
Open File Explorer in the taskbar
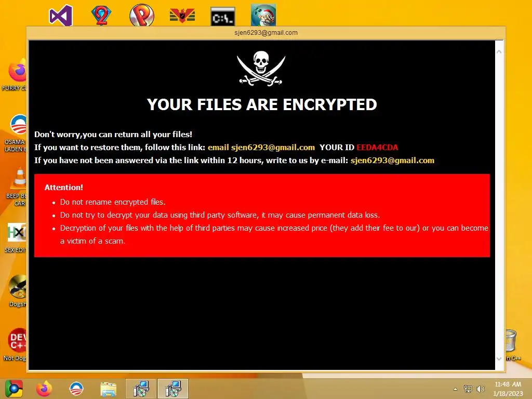(x=108, y=389)
